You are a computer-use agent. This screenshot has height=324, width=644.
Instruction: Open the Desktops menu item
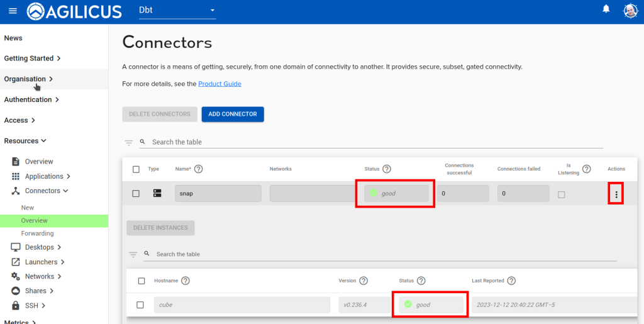click(39, 247)
